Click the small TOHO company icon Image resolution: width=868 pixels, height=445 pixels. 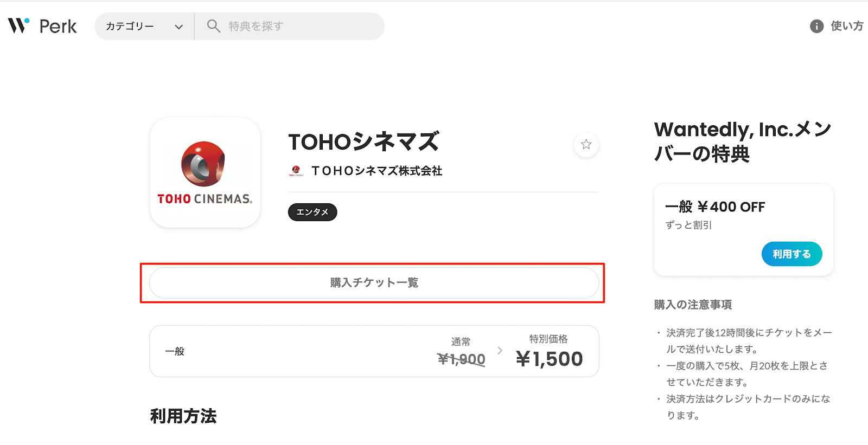click(x=296, y=171)
